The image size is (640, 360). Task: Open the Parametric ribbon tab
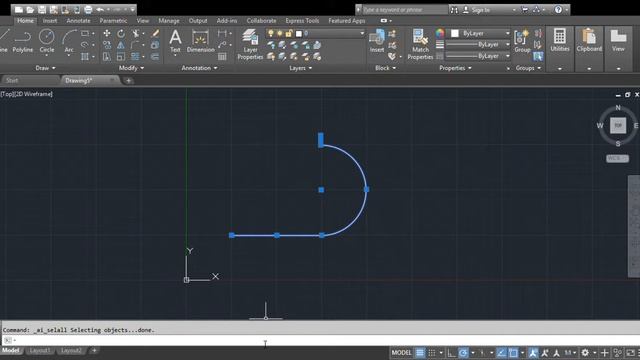pyautogui.click(x=113, y=21)
